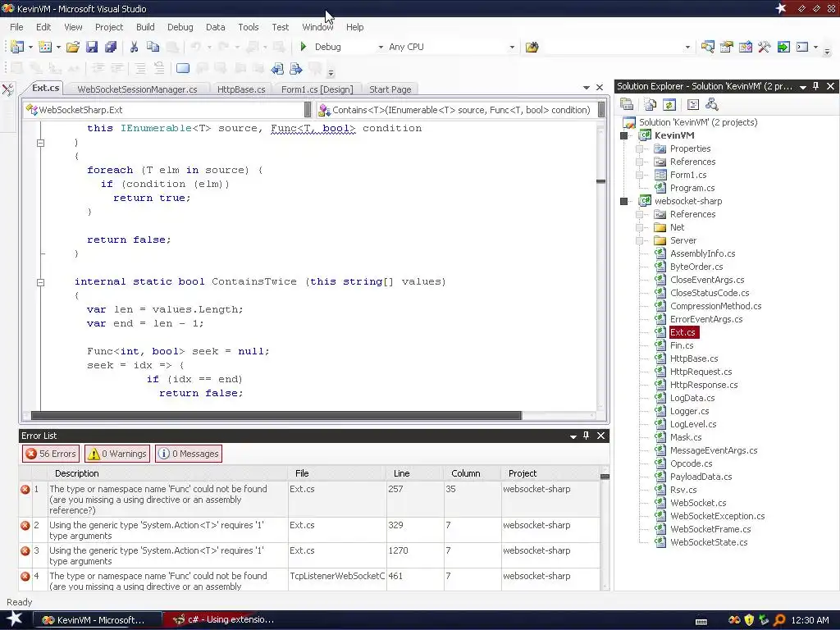Click the taskbar clock showing 12:30 AM
Viewport: 840px width, 630px height.
pyautogui.click(x=810, y=620)
